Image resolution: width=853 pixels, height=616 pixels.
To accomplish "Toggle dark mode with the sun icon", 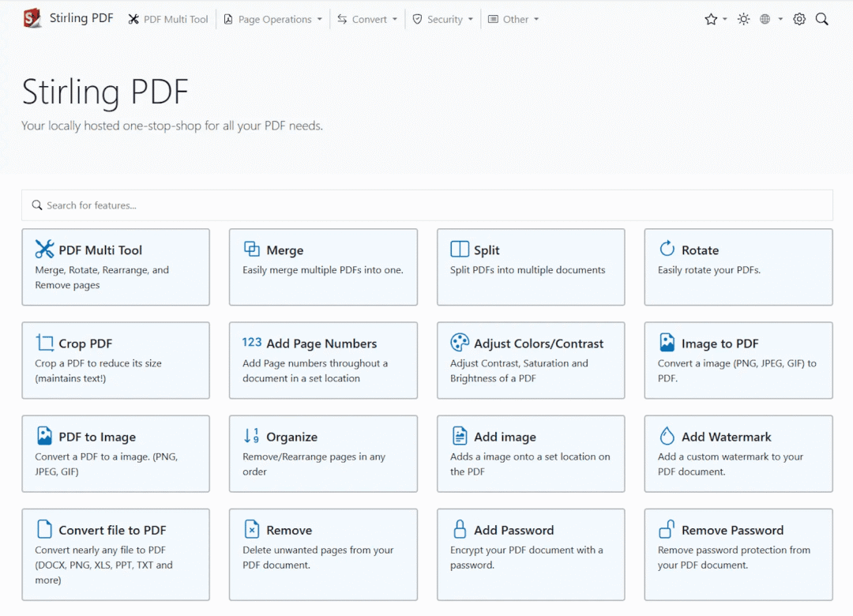I will coord(744,19).
